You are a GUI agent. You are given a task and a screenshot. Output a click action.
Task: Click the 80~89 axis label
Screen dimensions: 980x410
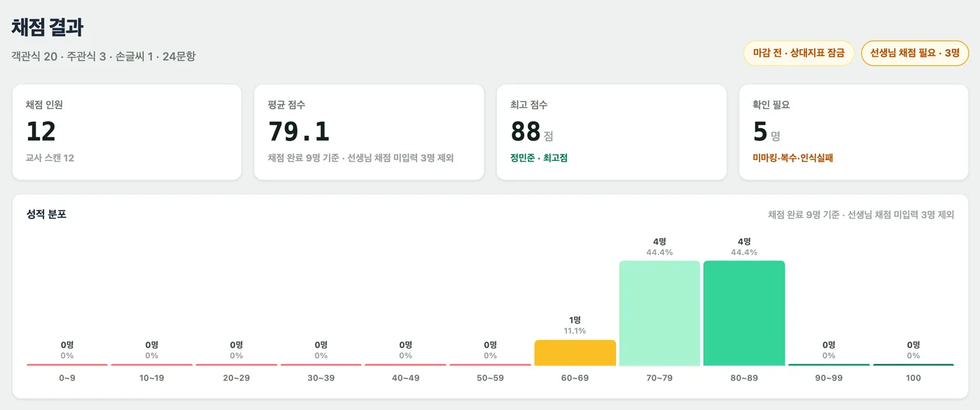(x=744, y=378)
